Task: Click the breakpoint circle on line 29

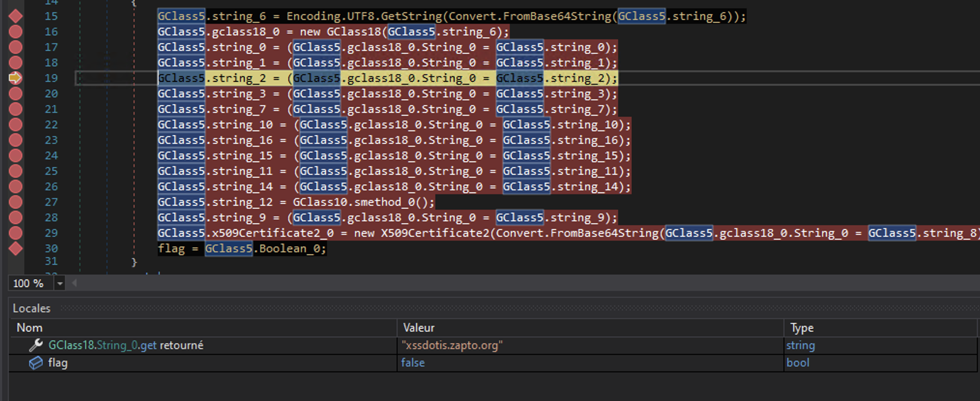Action: click(15, 233)
